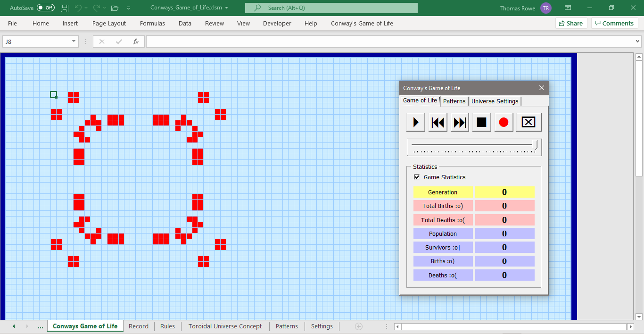Image resolution: width=644 pixels, height=334 pixels.
Task: Open the Formulas ribbon tab
Action: (152, 23)
